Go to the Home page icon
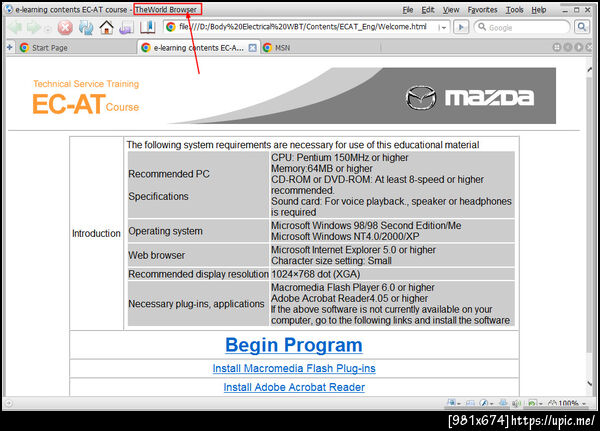The height and width of the screenshot is (431, 600). click(x=106, y=27)
